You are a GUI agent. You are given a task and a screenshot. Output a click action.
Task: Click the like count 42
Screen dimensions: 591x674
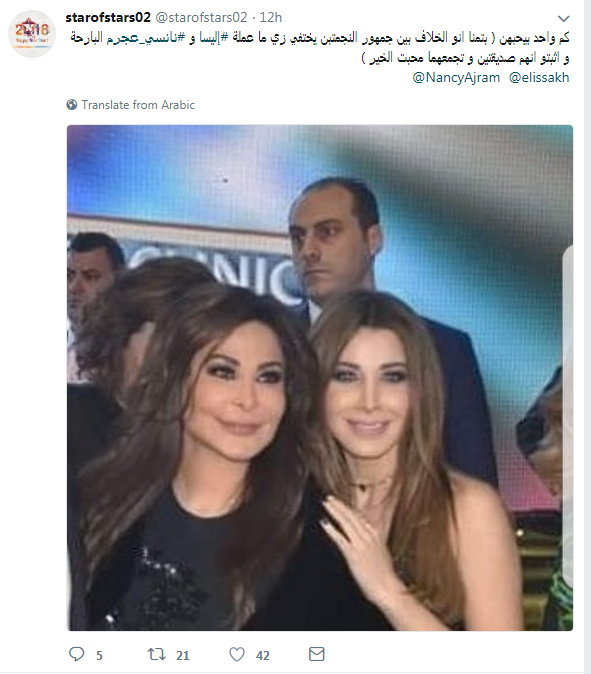[263, 656]
